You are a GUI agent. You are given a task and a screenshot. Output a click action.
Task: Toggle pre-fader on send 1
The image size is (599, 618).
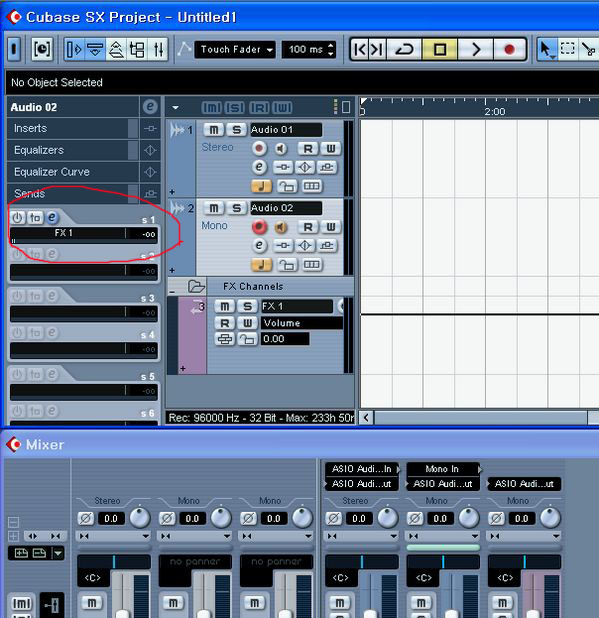pos(35,218)
